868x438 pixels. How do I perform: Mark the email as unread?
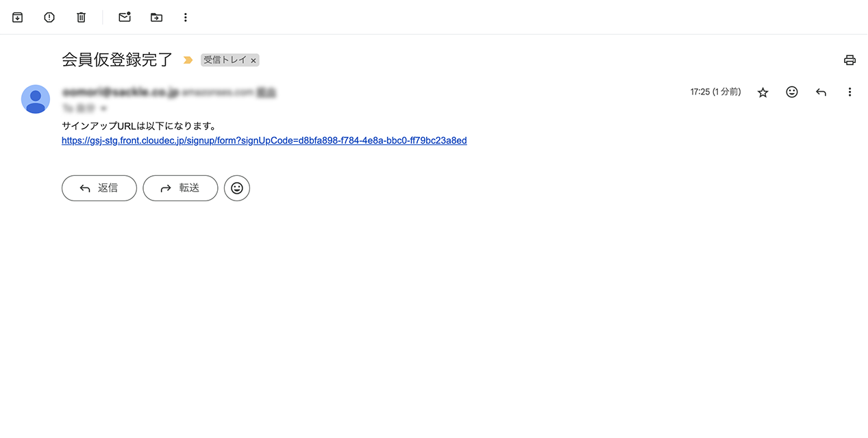click(125, 17)
